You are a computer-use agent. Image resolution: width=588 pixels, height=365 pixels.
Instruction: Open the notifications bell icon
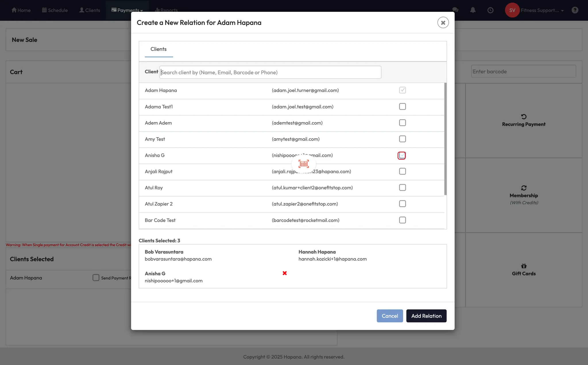click(x=473, y=10)
